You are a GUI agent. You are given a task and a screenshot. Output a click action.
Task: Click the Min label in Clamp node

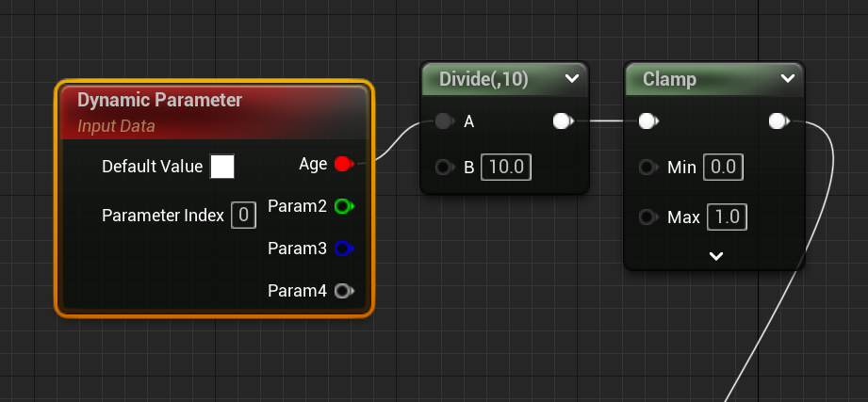pyautogui.click(x=682, y=167)
